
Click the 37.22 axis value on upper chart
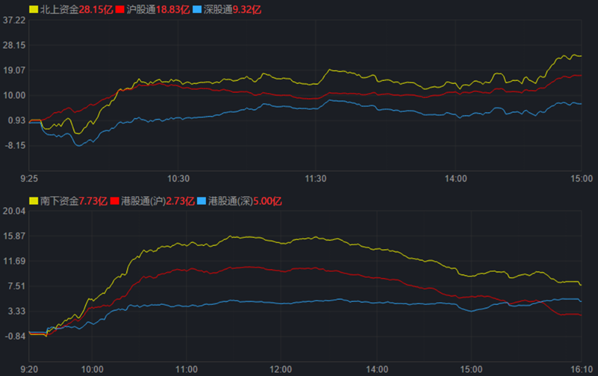pyautogui.click(x=14, y=20)
